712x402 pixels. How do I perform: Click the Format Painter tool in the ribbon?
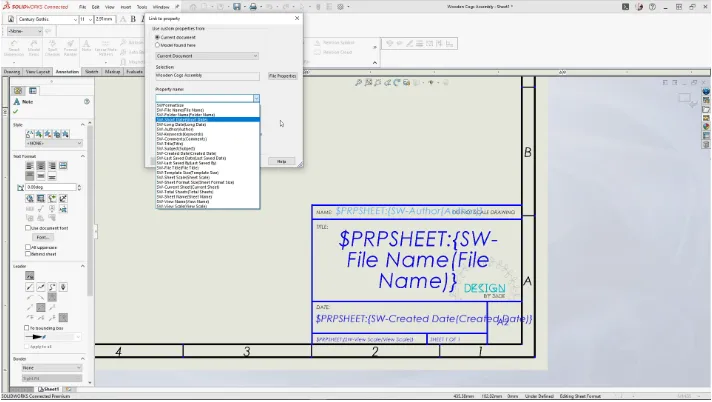tap(70, 47)
